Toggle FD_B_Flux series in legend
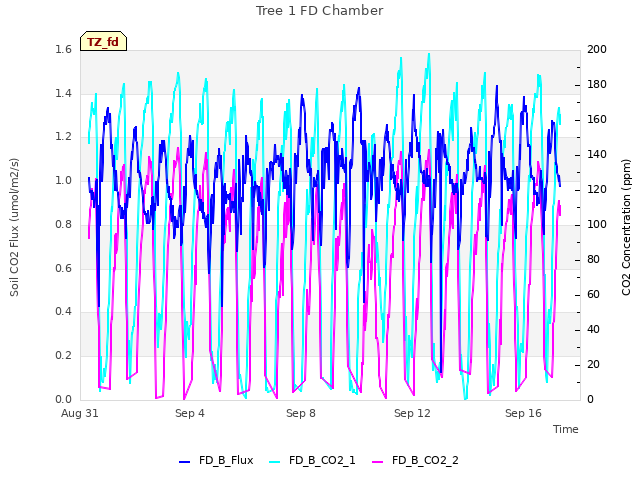 216,460
